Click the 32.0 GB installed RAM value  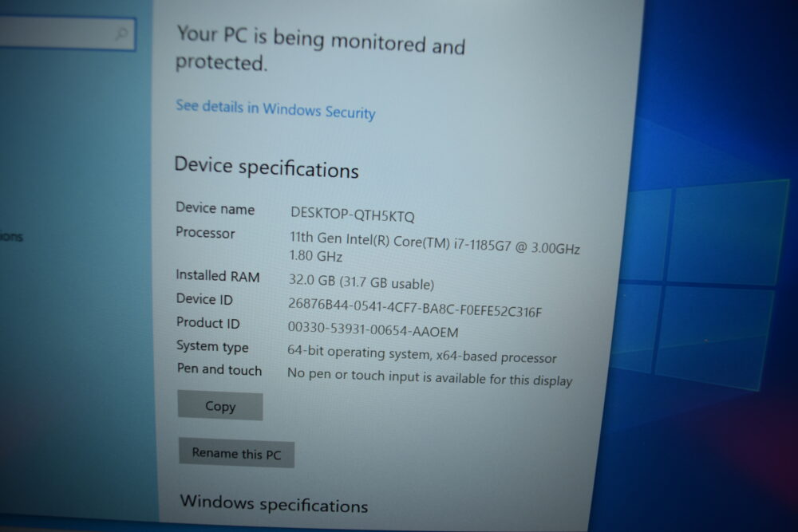coord(361,282)
